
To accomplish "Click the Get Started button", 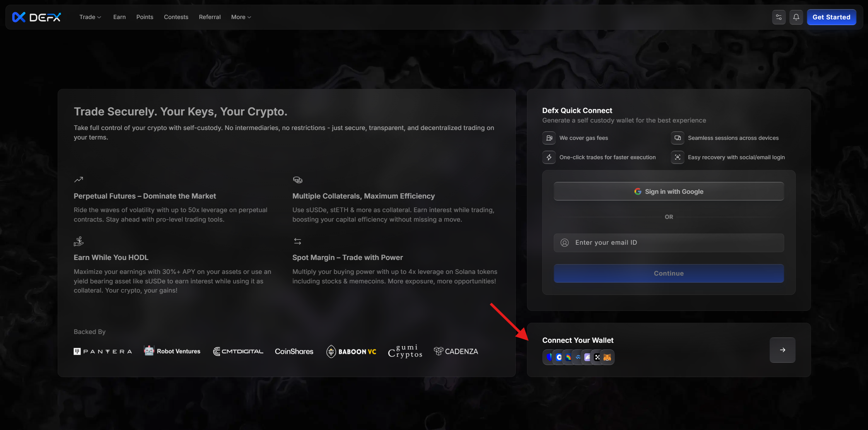I will 831,17.
